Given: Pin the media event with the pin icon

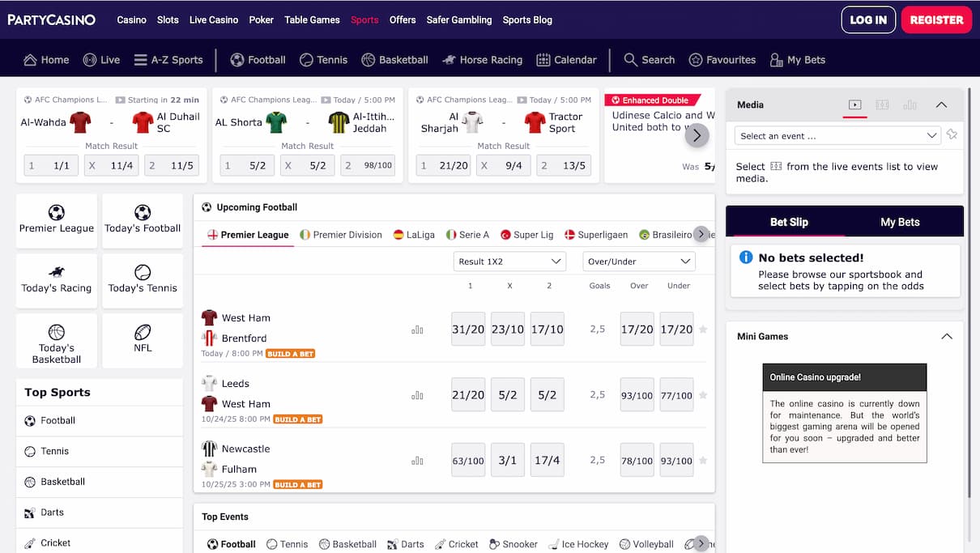Looking at the screenshot, I should [952, 135].
